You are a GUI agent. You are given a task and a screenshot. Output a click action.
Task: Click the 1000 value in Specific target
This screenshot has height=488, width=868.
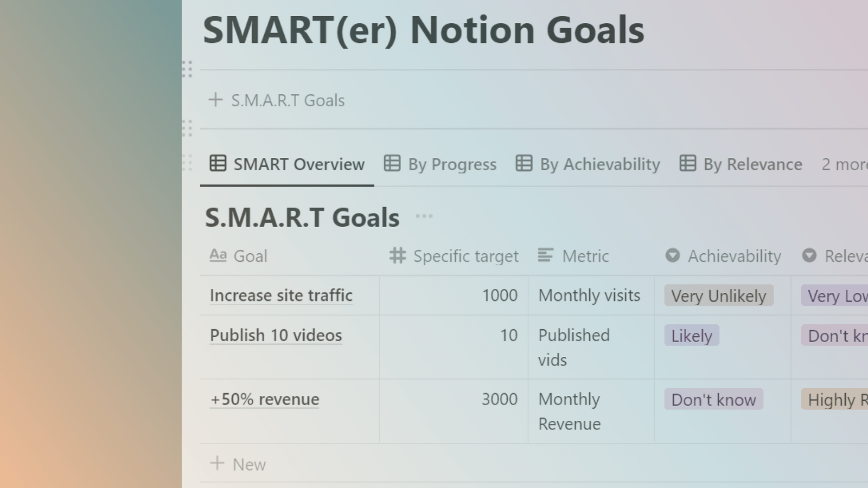500,296
